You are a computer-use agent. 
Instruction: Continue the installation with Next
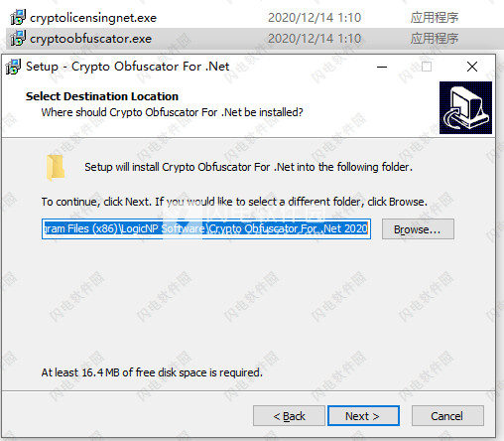click(x=363, y=416)
